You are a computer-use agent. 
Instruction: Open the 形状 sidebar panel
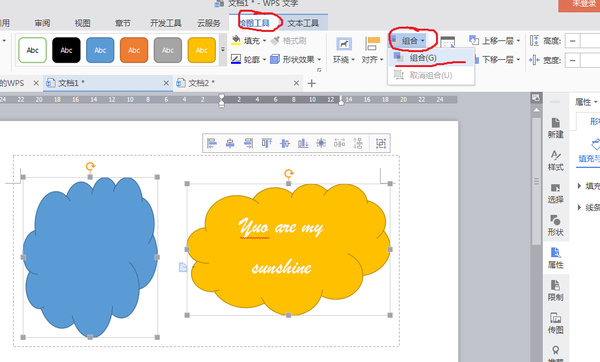555,226
